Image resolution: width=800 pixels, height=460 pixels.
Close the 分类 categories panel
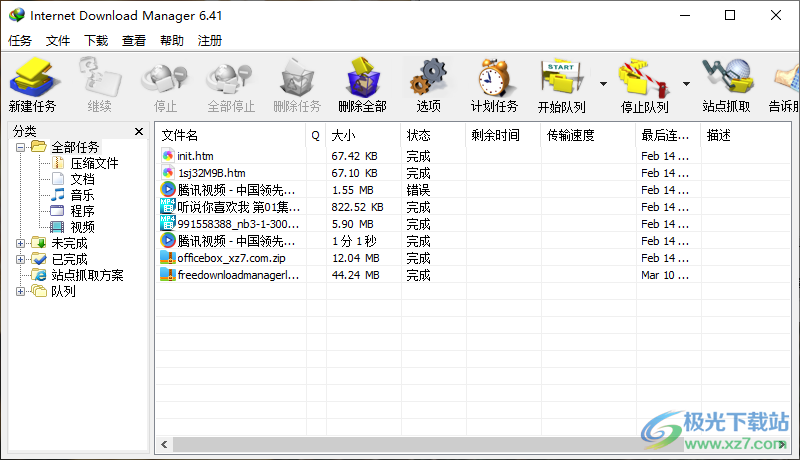click(x=139, y=132)
